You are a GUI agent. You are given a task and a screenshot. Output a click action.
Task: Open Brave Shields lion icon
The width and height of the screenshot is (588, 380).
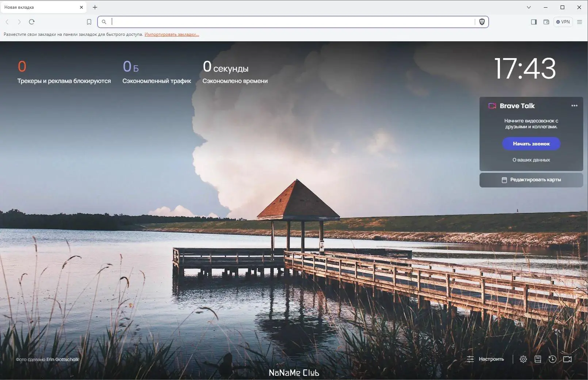[482, 22]
